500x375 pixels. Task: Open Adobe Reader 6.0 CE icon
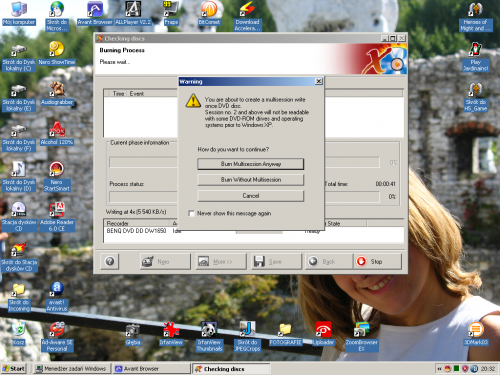click(x=57, y=217)
